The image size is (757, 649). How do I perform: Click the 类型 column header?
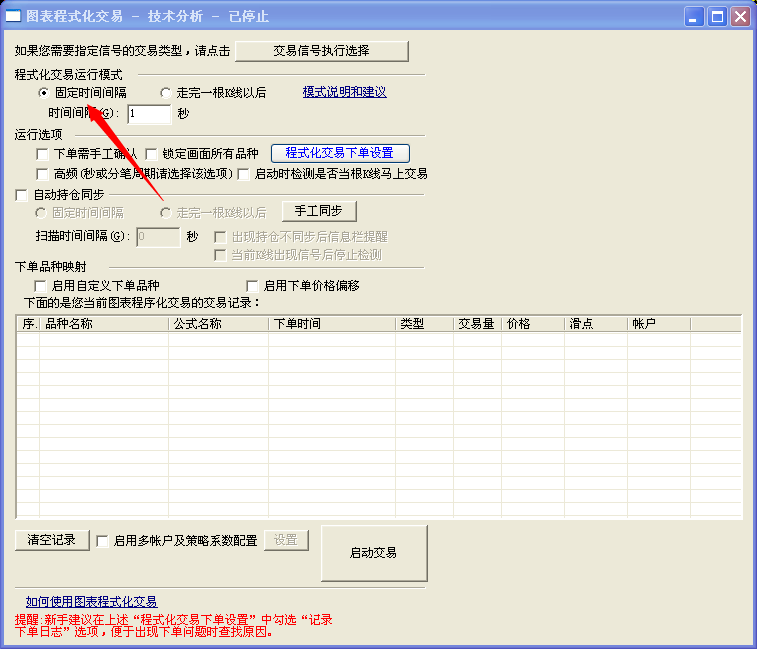pyautogui.click(x=424, y=324)
